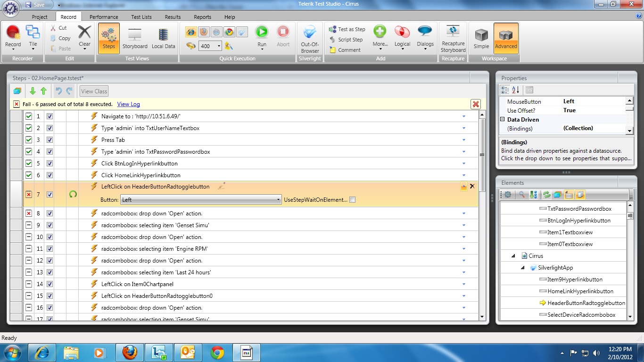This screenshot has height=362, width=644.
Task: Add a Comment step
Action: [345, 50]
